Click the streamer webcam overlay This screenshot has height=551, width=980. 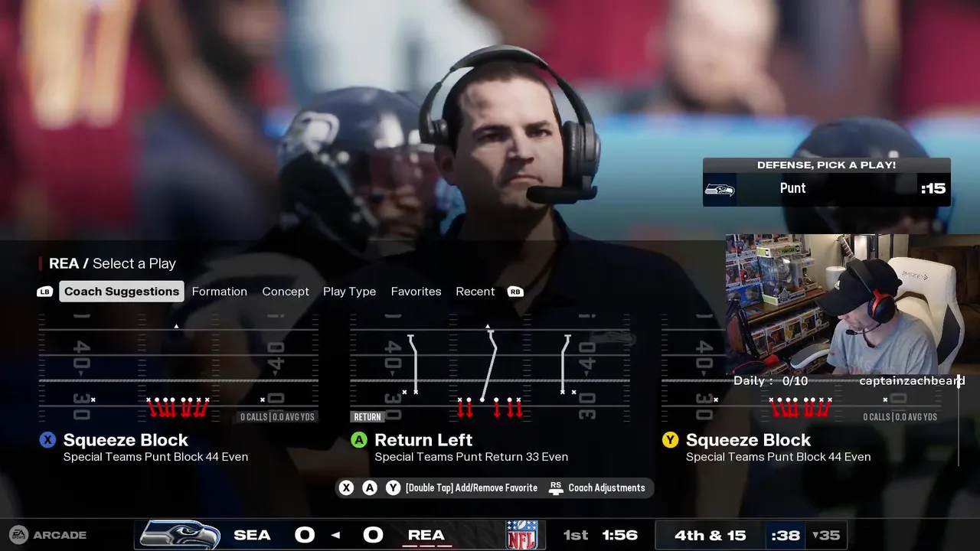pos(852,305)
